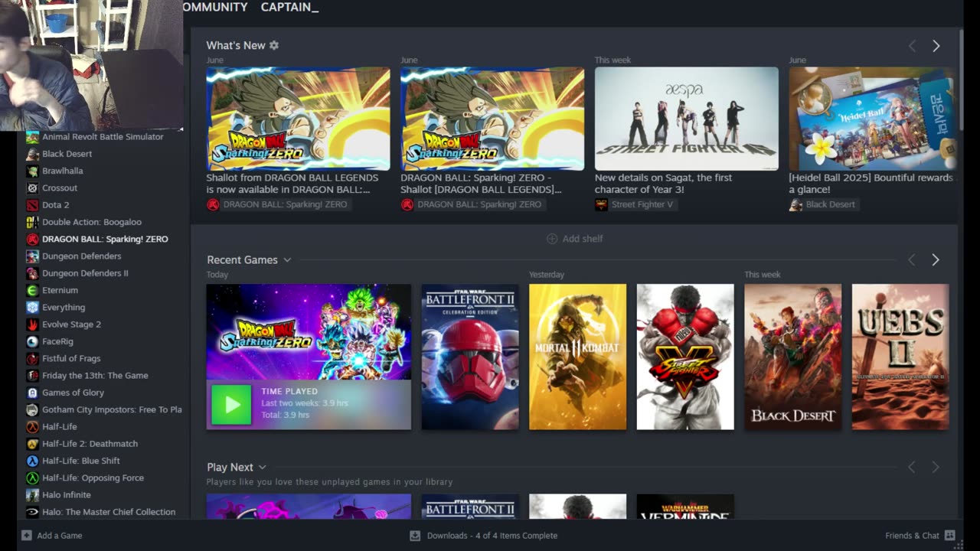Click the DRAGON BALL: Sparking! ZERO sidebar icon

pyautogui.click(x=32, y=239)
